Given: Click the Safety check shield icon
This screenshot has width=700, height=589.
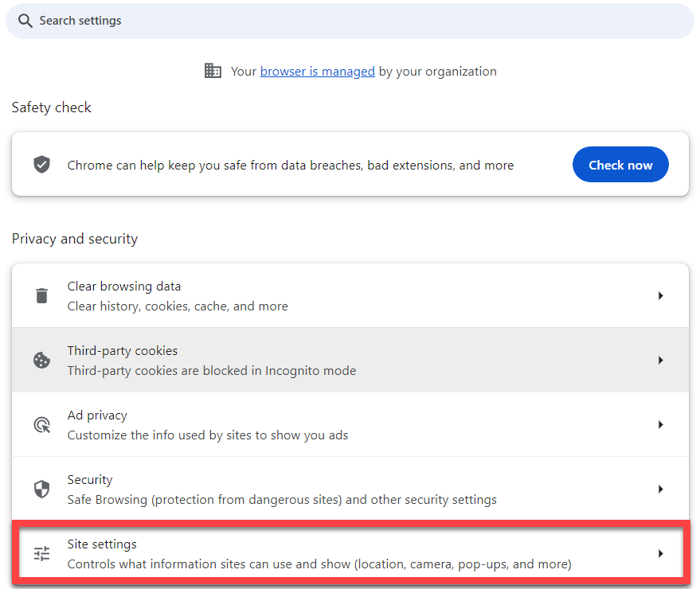Looking at the screenshot, I should click(x=42, y=165).
